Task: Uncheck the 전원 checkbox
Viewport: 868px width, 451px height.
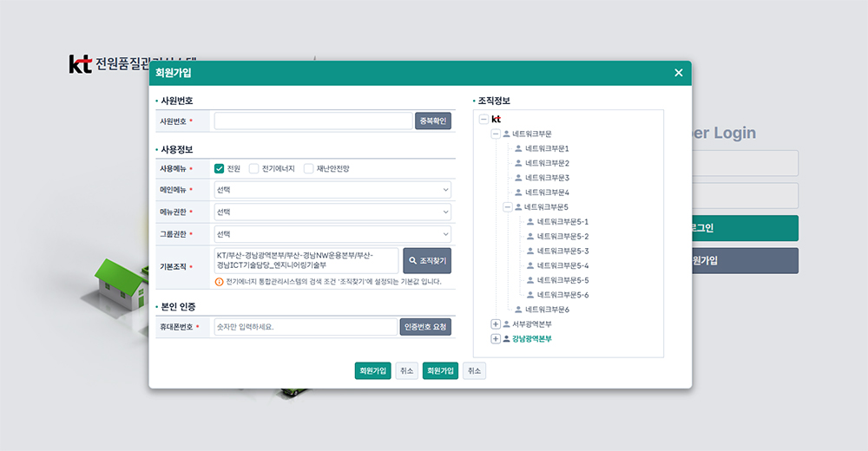Action: point(220,168)
